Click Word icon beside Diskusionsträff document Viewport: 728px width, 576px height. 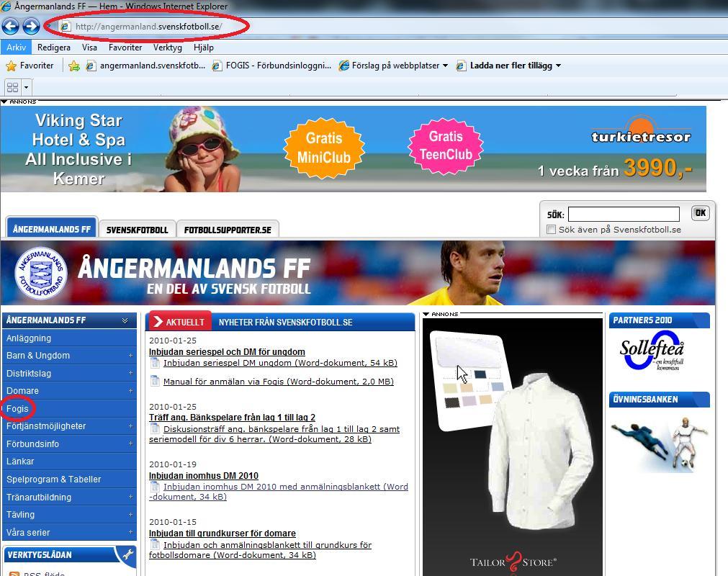[x=155, y=429]
